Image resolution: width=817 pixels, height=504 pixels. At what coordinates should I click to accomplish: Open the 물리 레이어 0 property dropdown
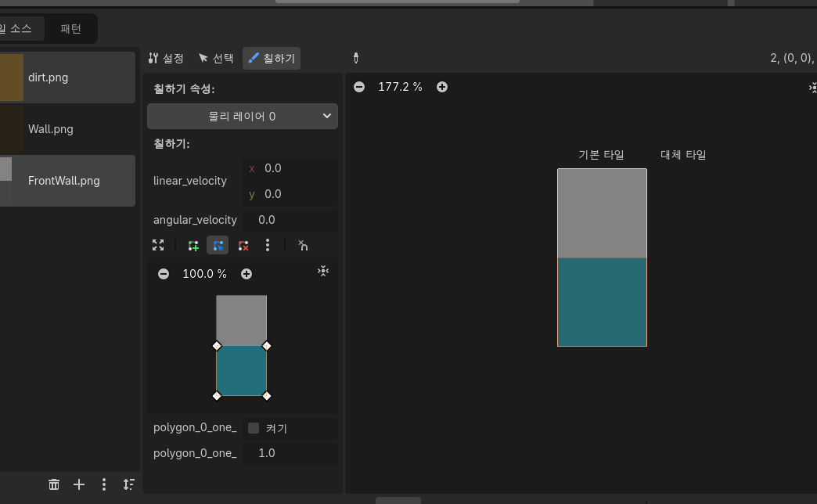(x=243, y=117)
